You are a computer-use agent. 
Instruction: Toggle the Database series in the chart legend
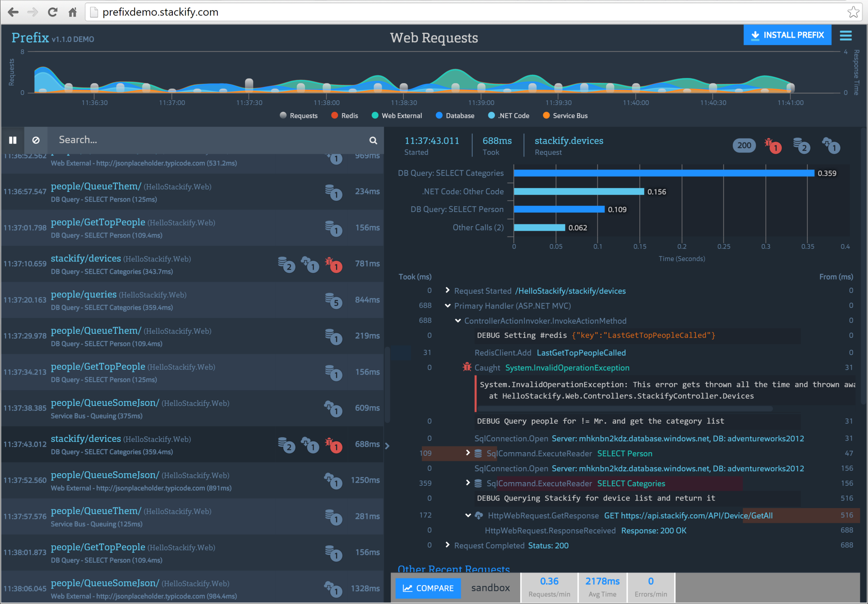455,115
